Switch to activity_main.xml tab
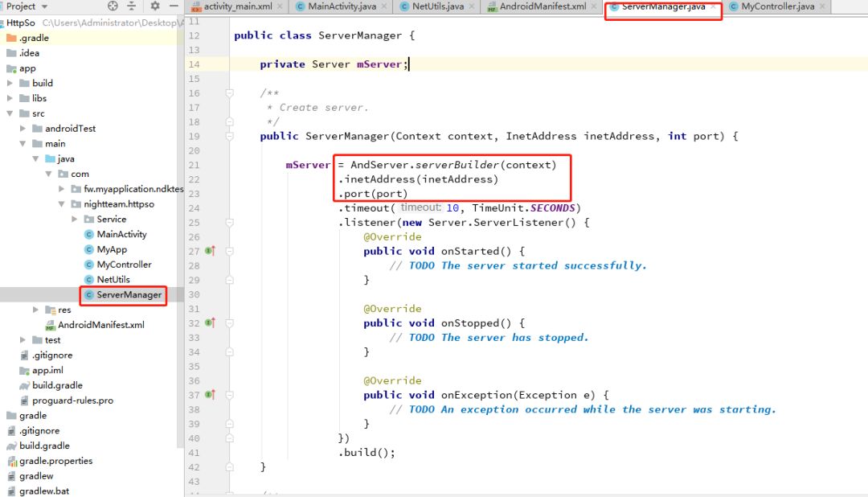The height and width of the screenshot is (497, 868). tap(237, 6)
